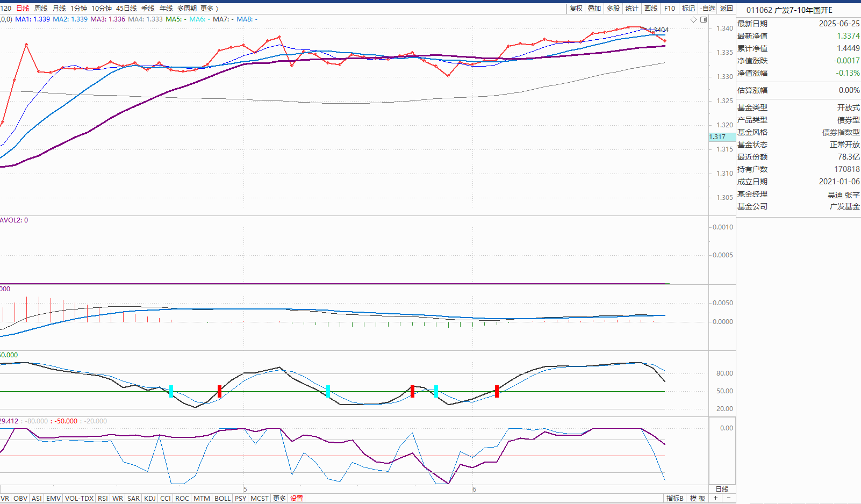Select the CCI indicator tab
Image resolution: width=861 pixels, height=504 pixels.
click(166, 499)
